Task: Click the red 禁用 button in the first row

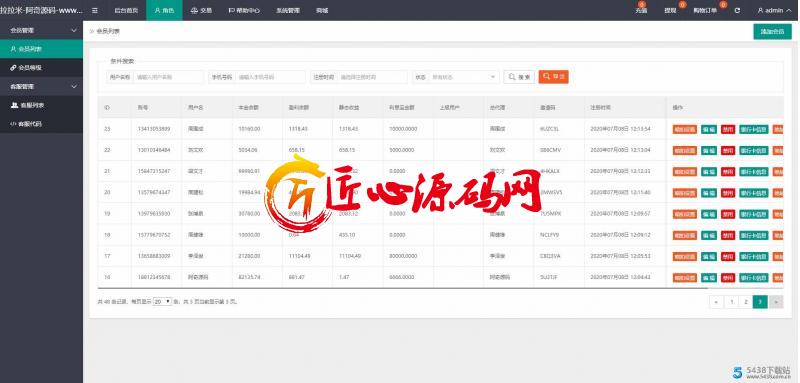Action: coord(728,129)
